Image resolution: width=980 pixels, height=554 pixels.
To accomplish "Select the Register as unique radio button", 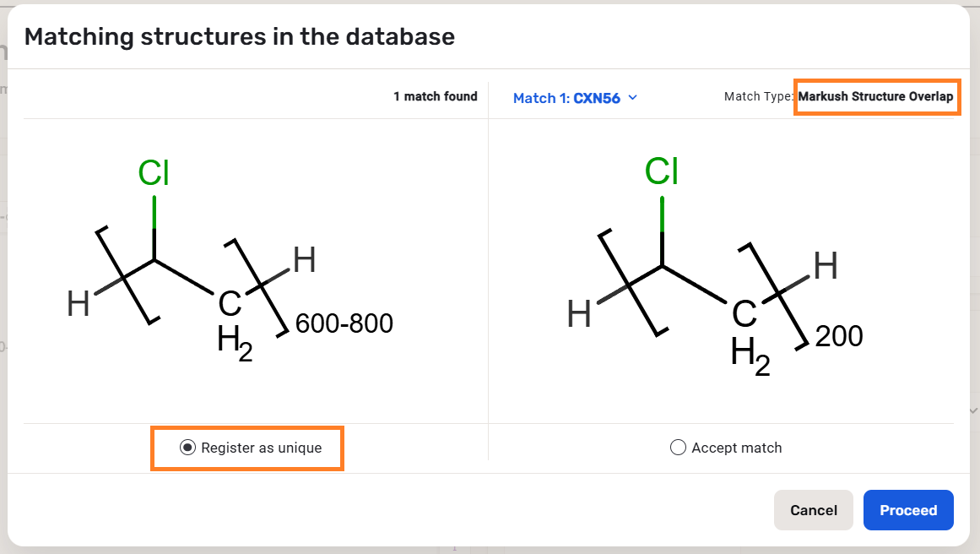I will (x=187, y=448).
